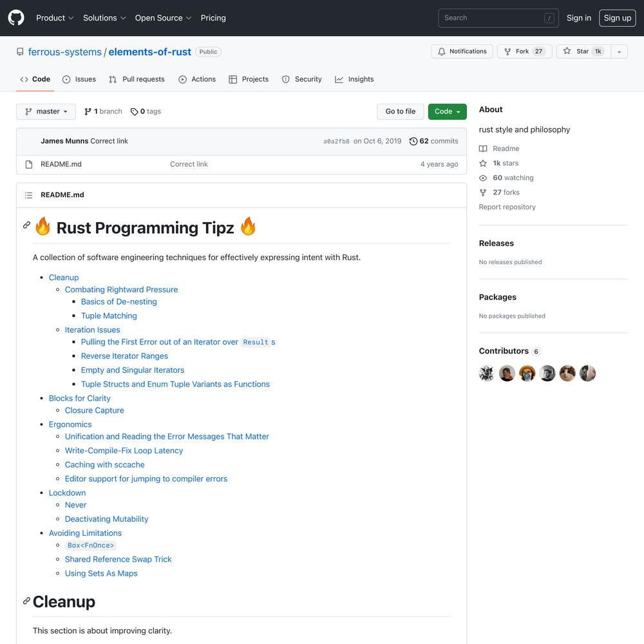Jump to Write-Compile-Fix Loop Latency
The height and width of the screenshot is (644, 644).
pyautogui.click(x=124, y=451)
